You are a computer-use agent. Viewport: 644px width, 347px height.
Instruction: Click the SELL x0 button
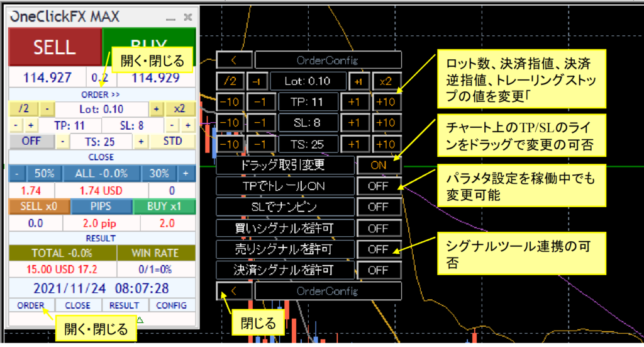point(39,207)
